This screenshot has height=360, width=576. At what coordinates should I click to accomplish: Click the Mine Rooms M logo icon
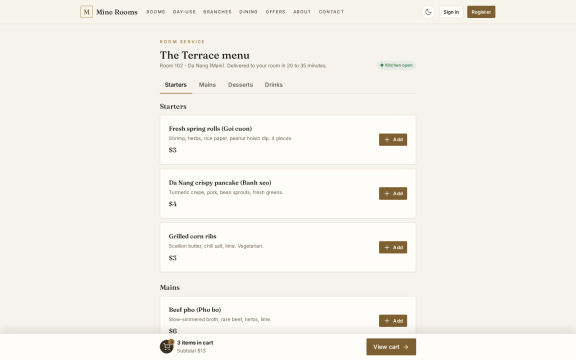[x=86, y=12]
